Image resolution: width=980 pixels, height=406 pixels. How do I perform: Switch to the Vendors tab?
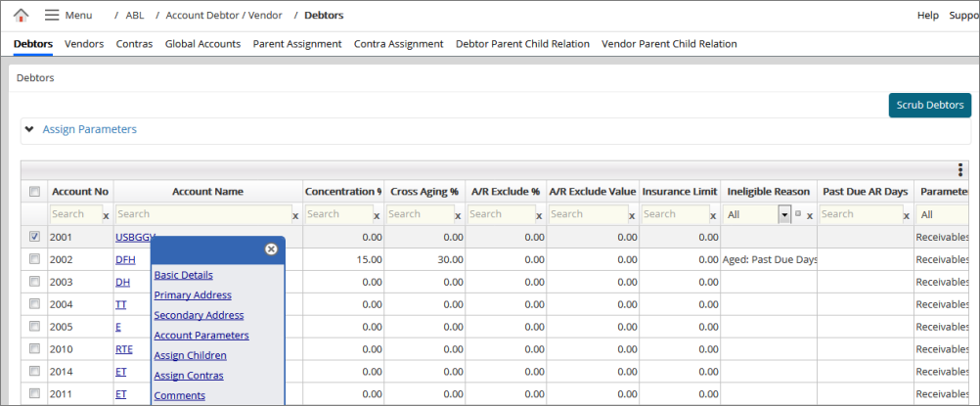click(84, 44)
